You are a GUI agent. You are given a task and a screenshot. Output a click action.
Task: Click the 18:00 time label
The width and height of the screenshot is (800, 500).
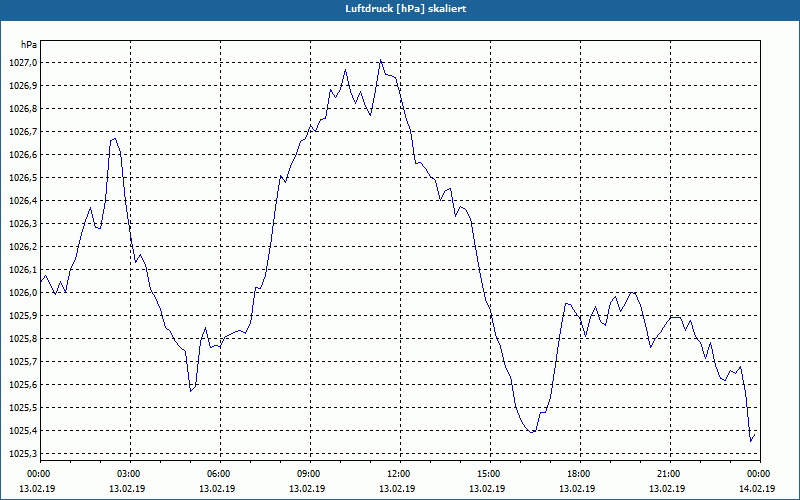[580, 474]
